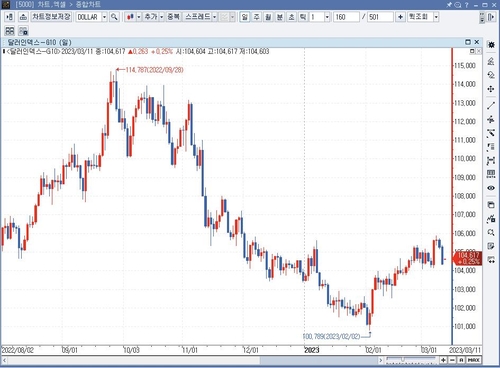
Task: Expand the chart type dropdown arrow
Action: 139,17
